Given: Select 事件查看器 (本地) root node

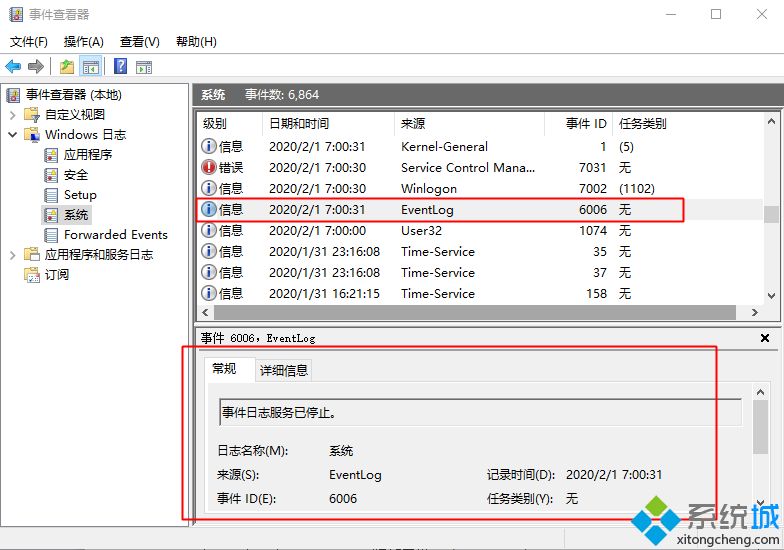Looking at the screenshot, I should pos(74,94).
